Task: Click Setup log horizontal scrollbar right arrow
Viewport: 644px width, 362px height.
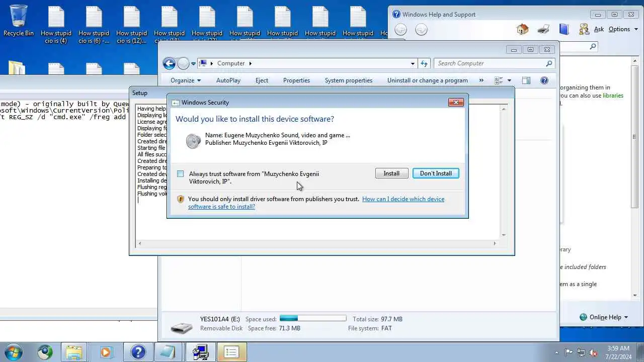Action: pos(495,243)
